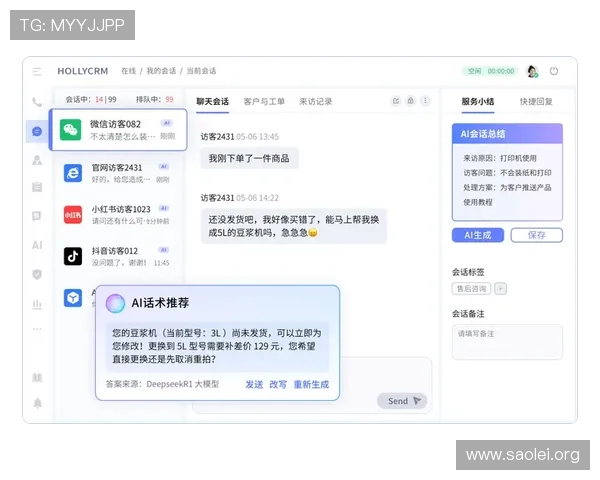
Task: Collapse the sidebar with the hamburger menu icon
Action: pos(37,72)
